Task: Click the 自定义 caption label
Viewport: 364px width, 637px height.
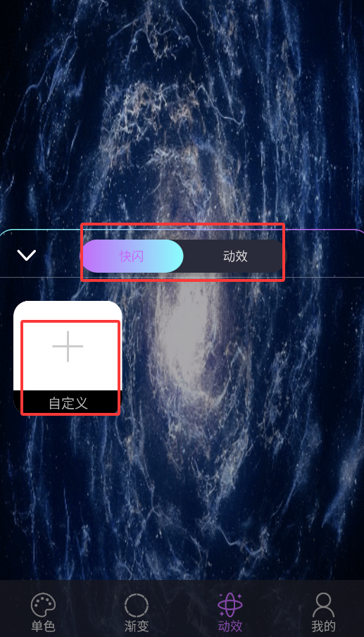Action: coord(68,403)
